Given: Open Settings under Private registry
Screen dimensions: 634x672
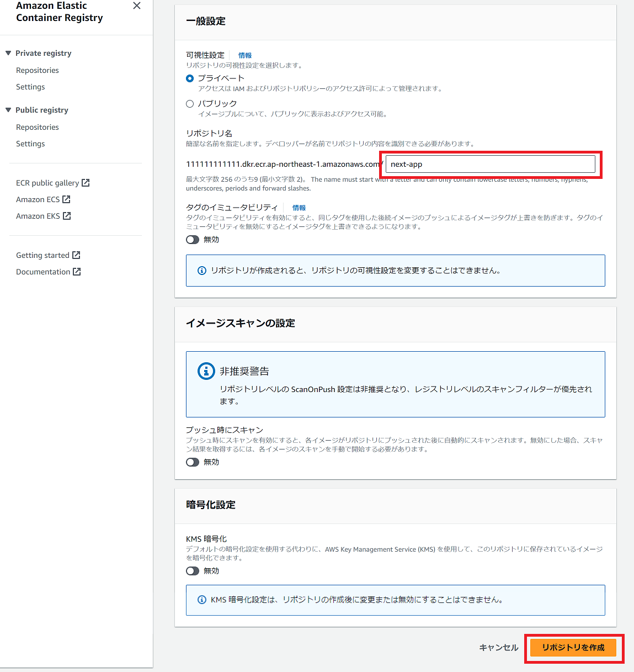Looking at the screenshot, I should point(30,87).
